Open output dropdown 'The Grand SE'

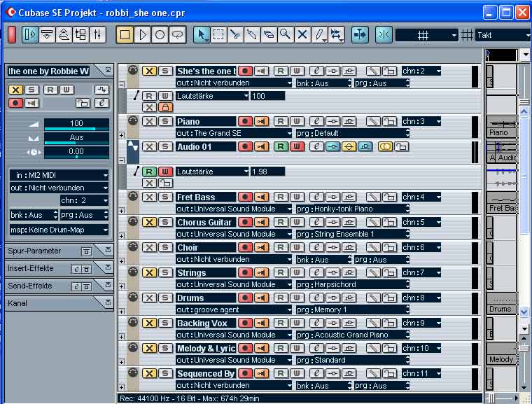pyautogui.click(x=233, y=133)
